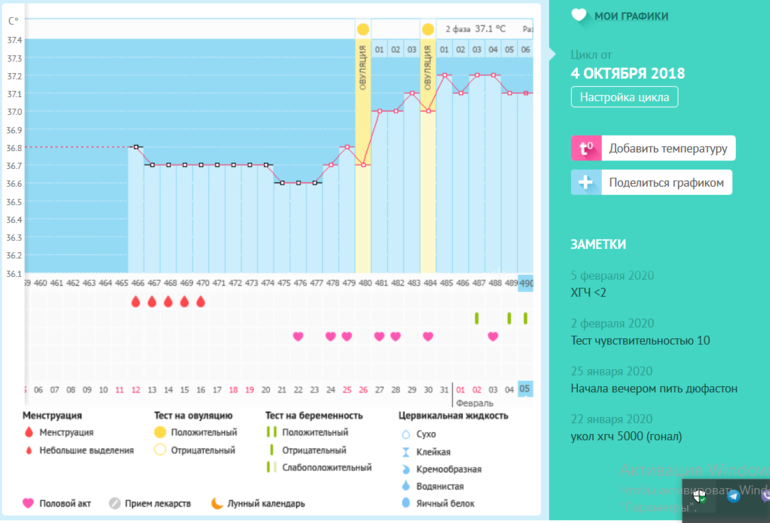Select highlighted date cell 05 in February
The image size is (770, 523).
click(x=525, y=389)
